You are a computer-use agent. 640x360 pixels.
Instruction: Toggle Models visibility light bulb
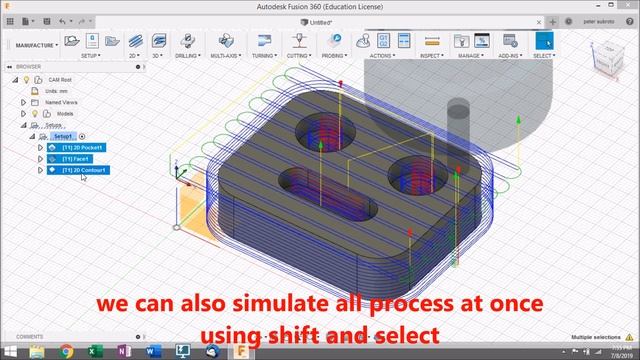click(35, 113)
